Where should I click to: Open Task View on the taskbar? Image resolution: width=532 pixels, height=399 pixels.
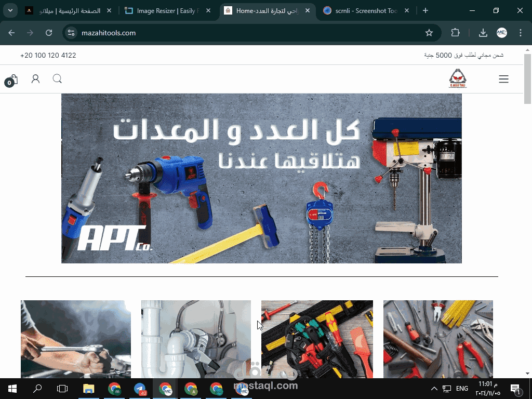point(62,389)
